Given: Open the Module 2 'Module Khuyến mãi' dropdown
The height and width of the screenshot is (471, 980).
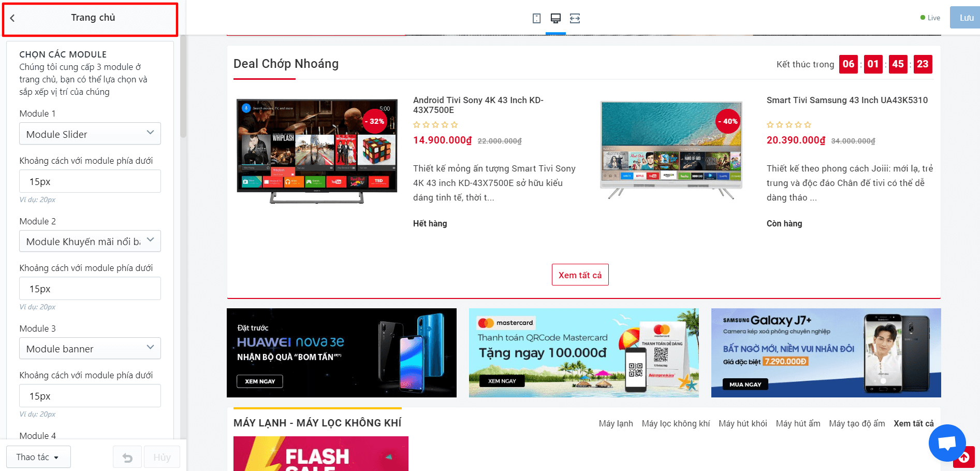Looking at the screenshot, I should [90, 241].
